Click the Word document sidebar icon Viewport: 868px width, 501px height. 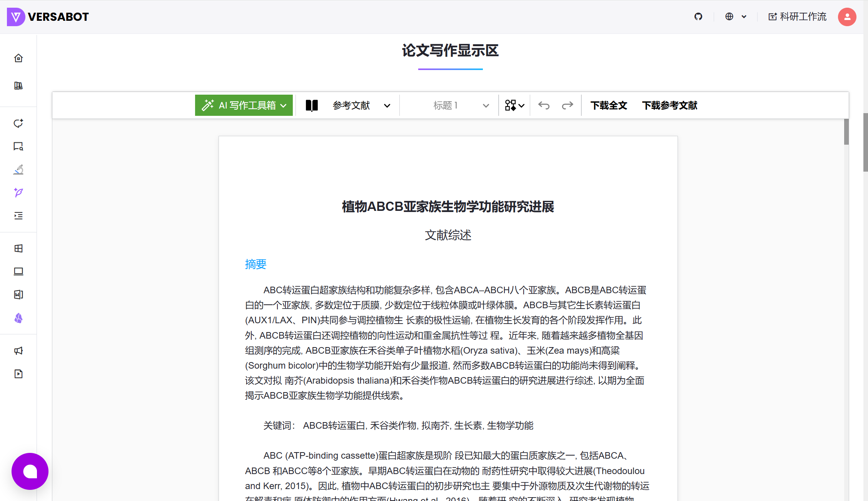[18, 295]
